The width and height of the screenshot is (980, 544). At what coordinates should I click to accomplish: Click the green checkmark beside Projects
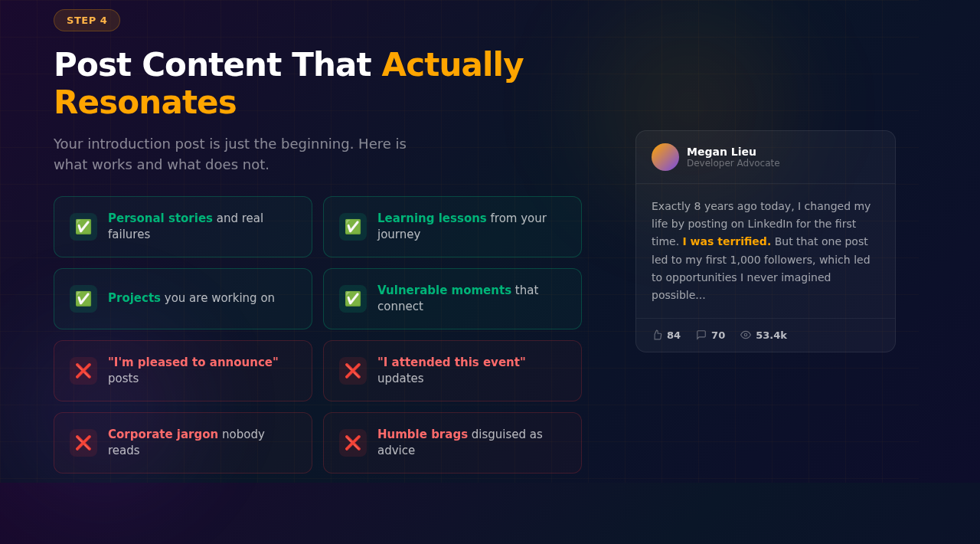pyautogui.click(x=83, y=299)
